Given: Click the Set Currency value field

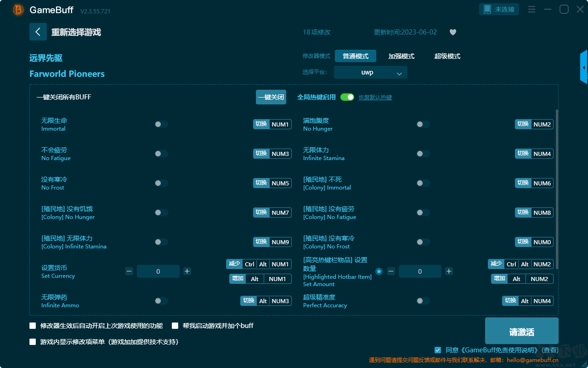Looking at the screenshot, I should click(158, 271).
